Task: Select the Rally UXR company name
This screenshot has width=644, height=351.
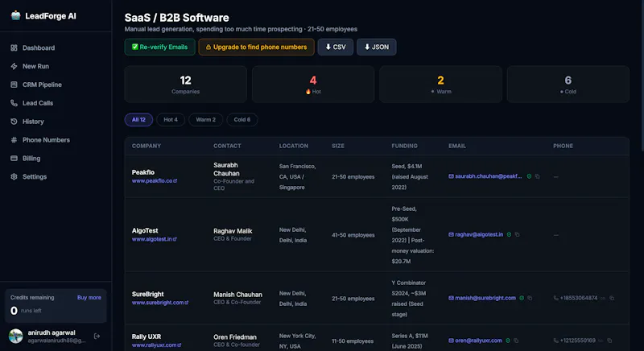Action: click(147, 337)
